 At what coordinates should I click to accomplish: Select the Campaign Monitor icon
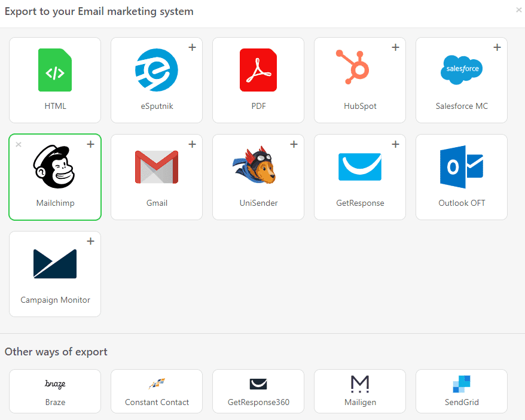(x=54, y=263)
